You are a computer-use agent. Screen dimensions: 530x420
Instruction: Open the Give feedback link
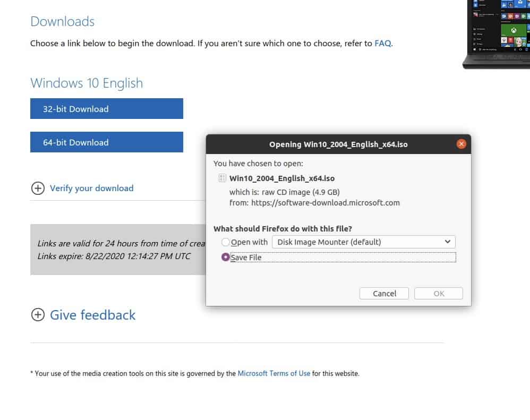click(92, 315)
